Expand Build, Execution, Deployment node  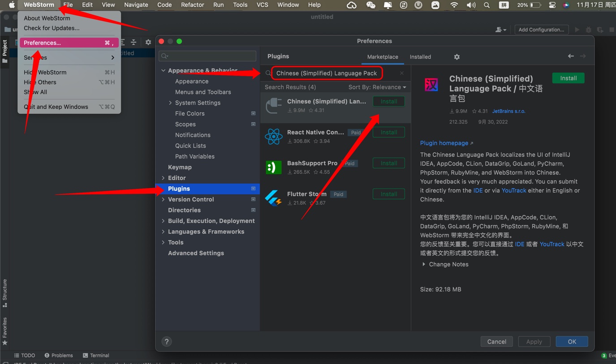164,221
